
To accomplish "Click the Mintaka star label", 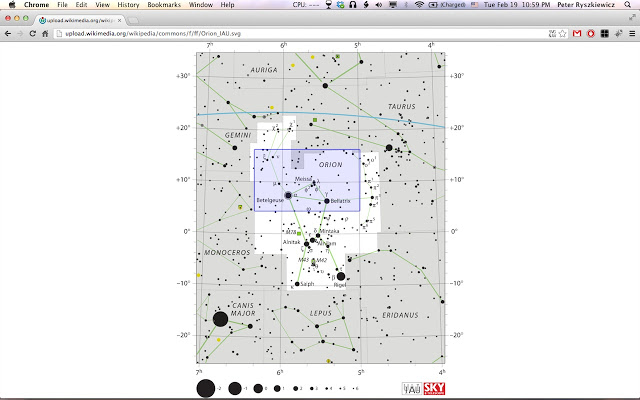I will pyautogui.click(x=329, y=231).
